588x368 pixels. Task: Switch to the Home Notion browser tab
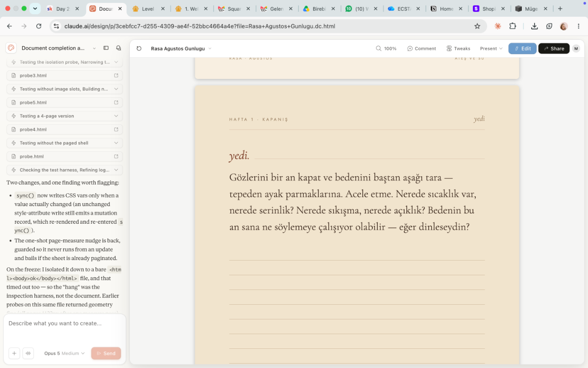pos(445,9)
